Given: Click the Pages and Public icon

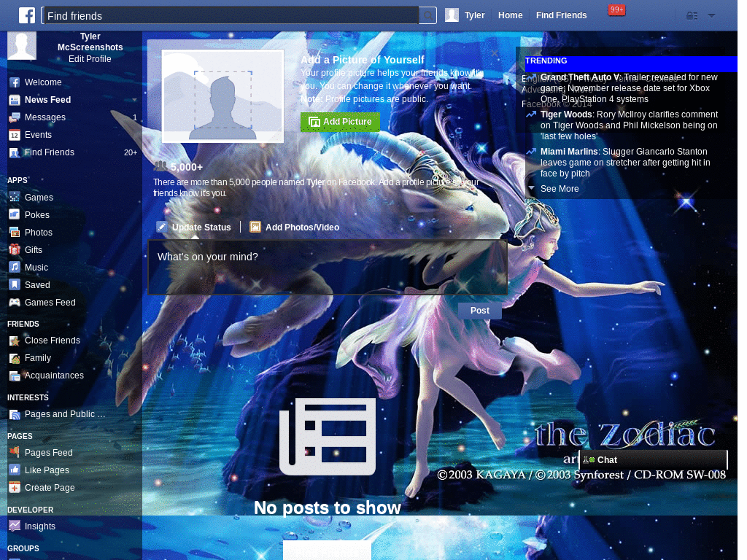Looking at the screenshot, I should tap(15, 414).
